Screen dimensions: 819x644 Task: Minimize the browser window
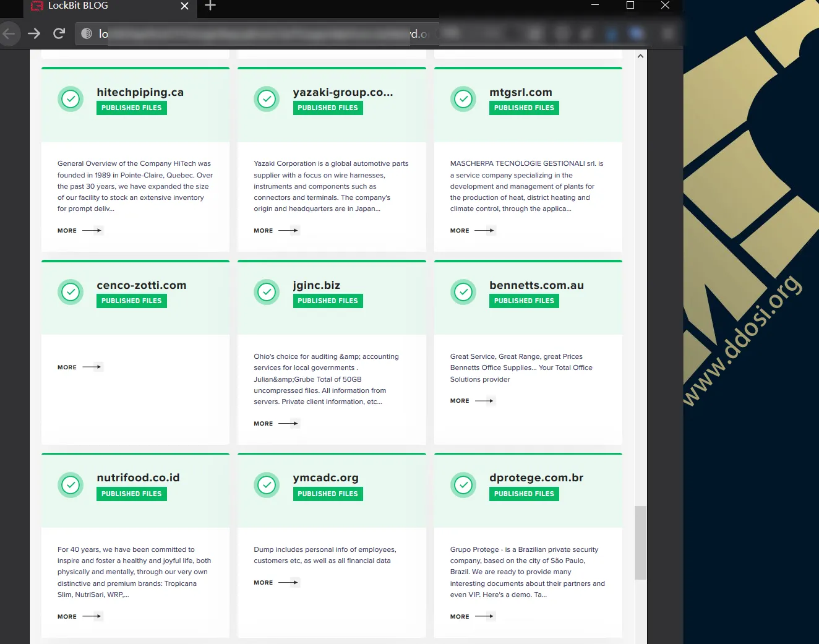click(595, 5)
